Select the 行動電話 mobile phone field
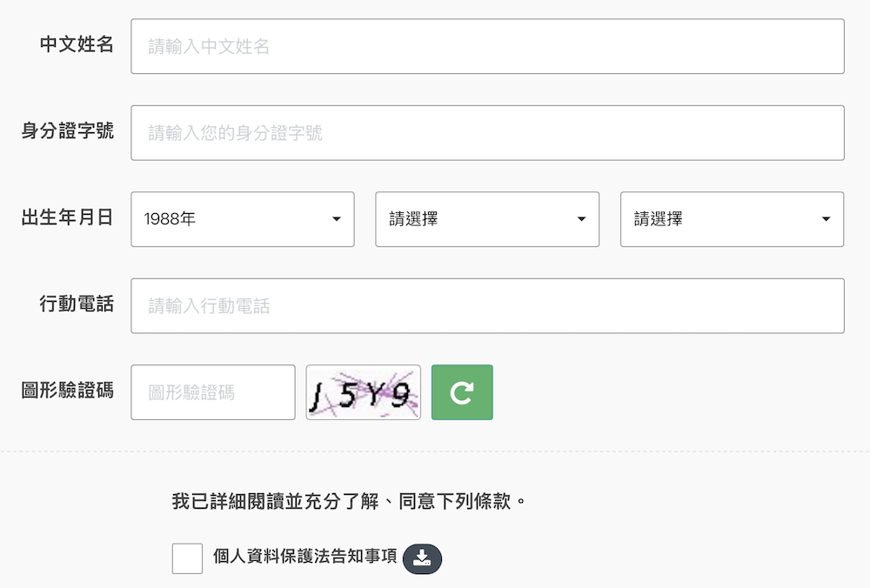 click(487, 305)
